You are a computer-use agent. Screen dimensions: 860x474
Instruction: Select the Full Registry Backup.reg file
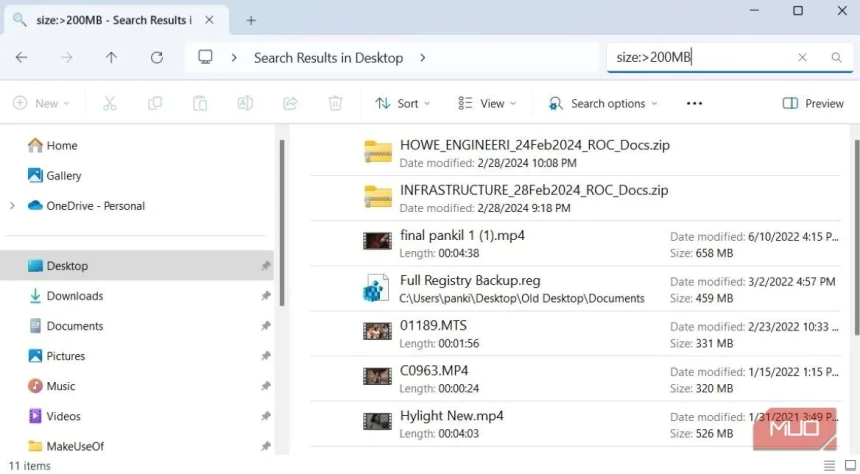pos(458,281)
